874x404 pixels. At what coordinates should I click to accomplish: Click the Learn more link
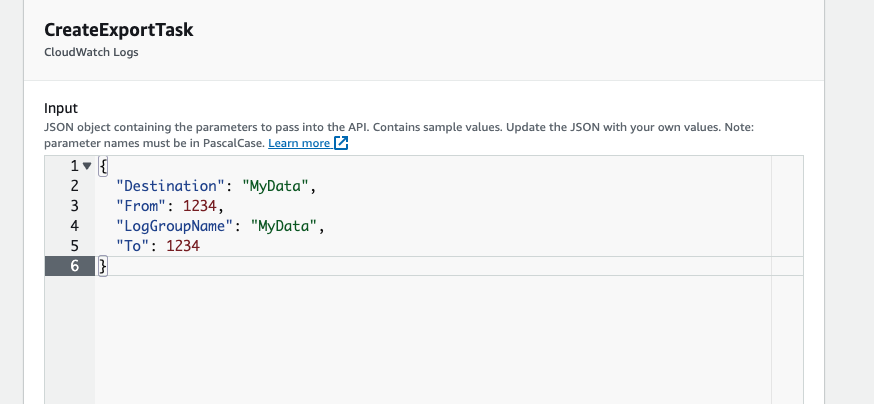pos(298,143)
